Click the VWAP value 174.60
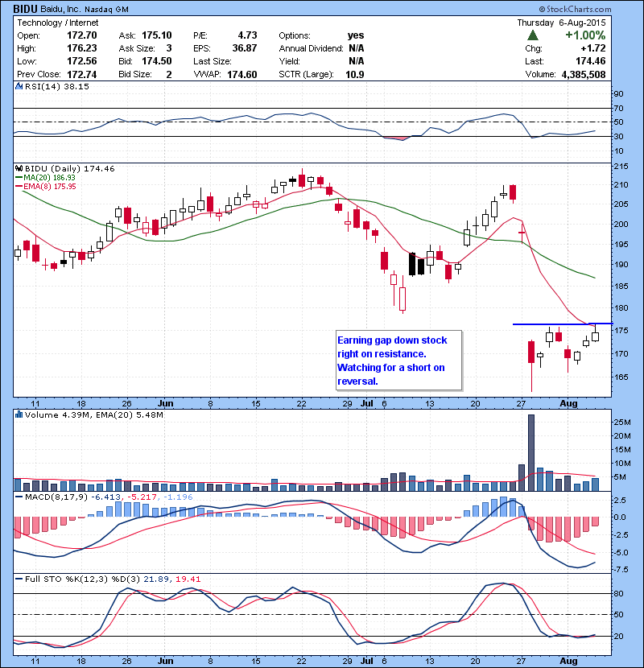 [242, 74]
